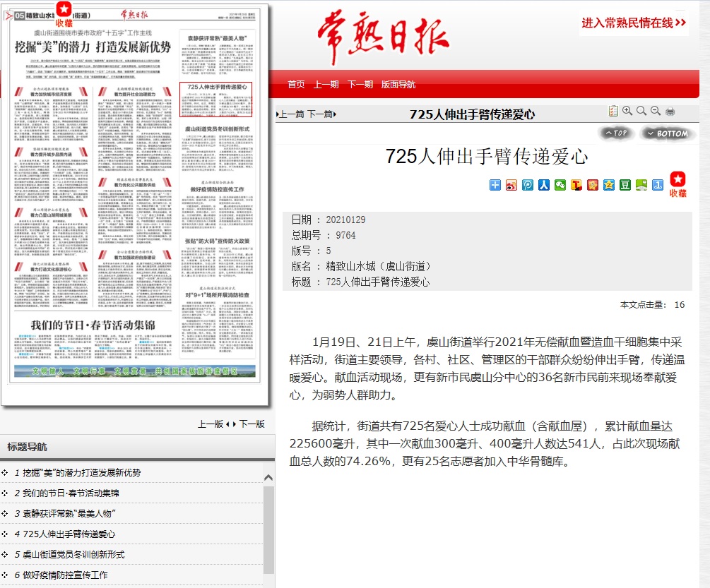The height and width of the screenshot is (588, 710).
Task: Share article to Tencent Weibo
Action: [528, 184]
